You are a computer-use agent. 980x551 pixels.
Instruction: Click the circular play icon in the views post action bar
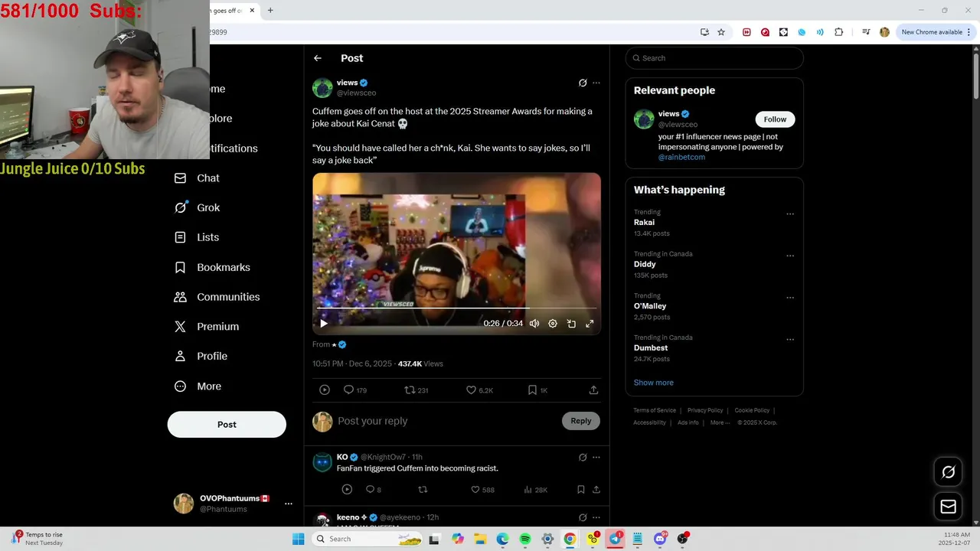point(325,390)
